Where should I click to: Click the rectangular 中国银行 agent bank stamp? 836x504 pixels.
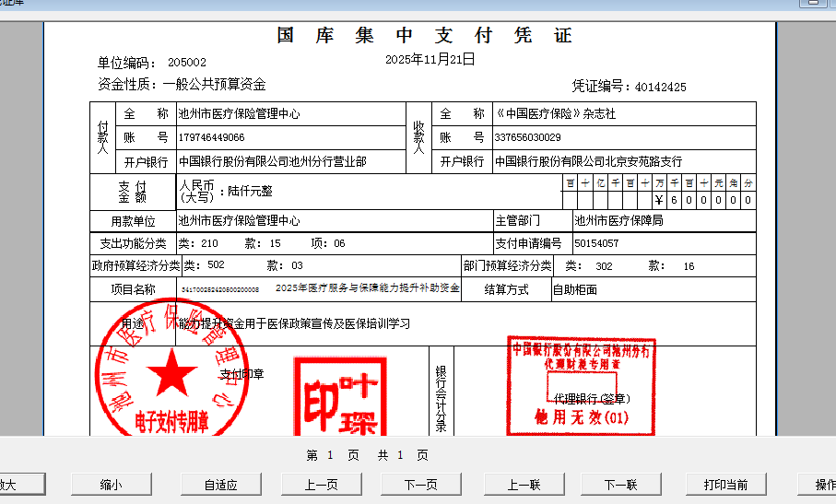[581, 385]
